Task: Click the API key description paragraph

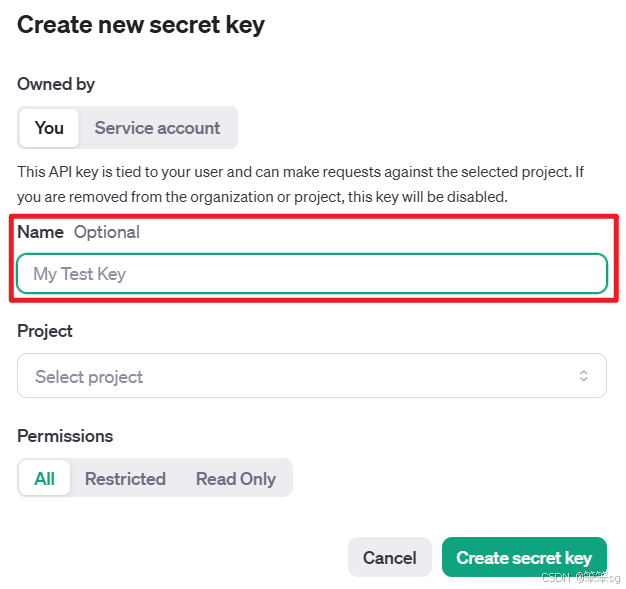Action: (300, 184)
